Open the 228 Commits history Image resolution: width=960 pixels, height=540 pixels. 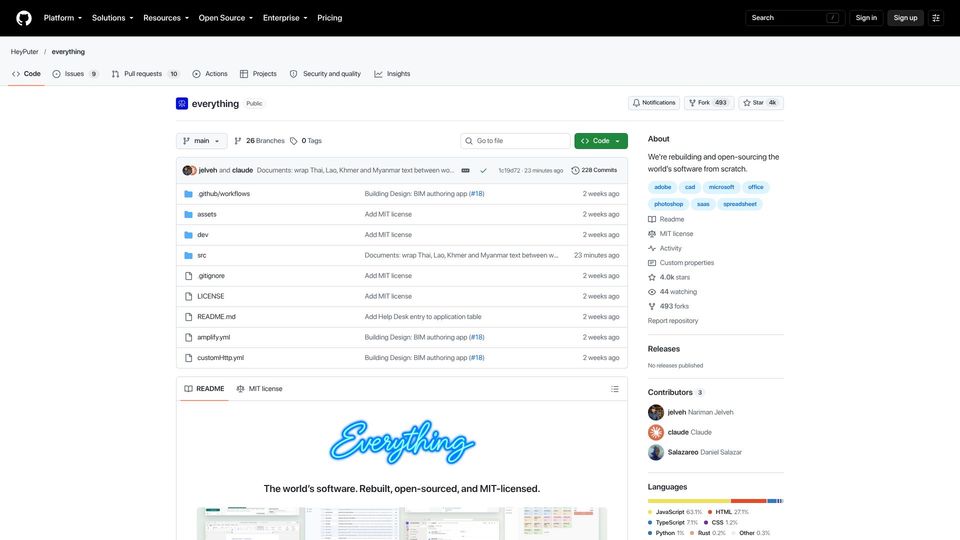[594, 170]
